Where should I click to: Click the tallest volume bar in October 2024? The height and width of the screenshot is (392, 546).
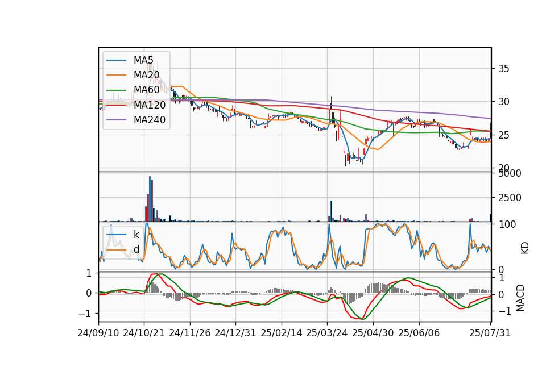pos(150,199)
